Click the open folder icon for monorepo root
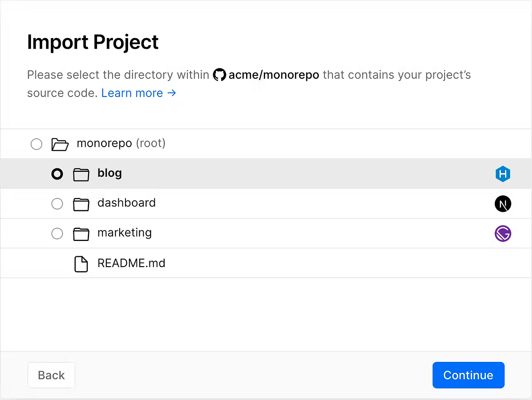The height and width of the screenshot is (400, 532). (60, 144)
